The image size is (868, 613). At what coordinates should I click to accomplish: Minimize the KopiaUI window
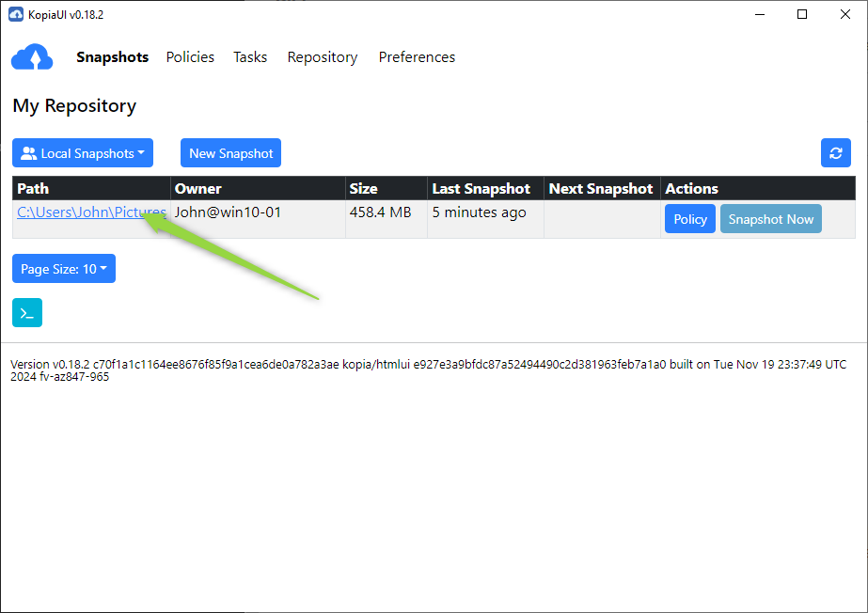coord(760,14)
